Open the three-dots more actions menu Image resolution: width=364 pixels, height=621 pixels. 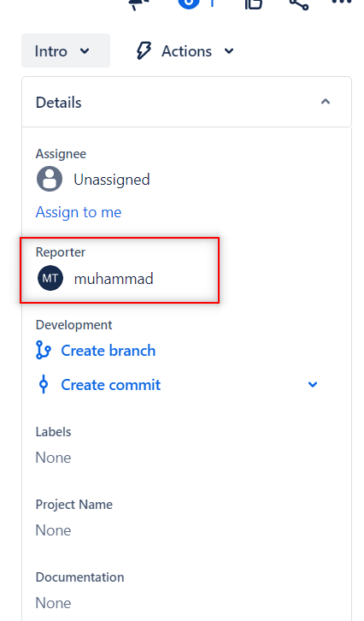(x=343, y=2)
